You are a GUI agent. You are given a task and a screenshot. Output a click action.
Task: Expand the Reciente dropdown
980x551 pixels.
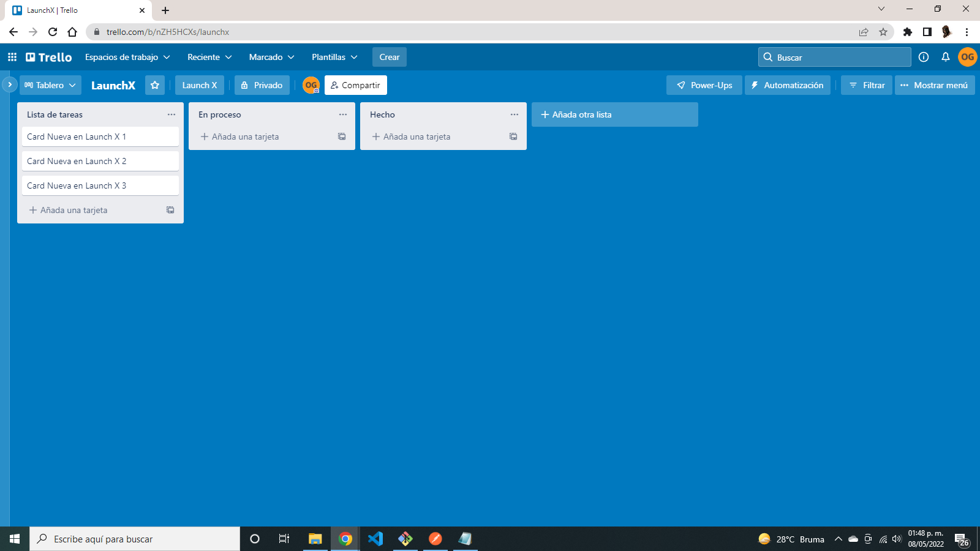(209, 57)
